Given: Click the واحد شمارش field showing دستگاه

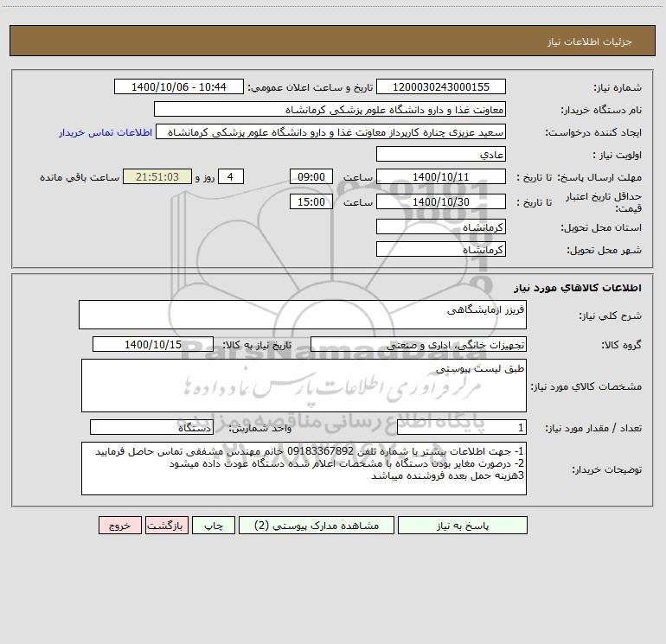Looking at the screenshot, I should [x=151, y=427].
